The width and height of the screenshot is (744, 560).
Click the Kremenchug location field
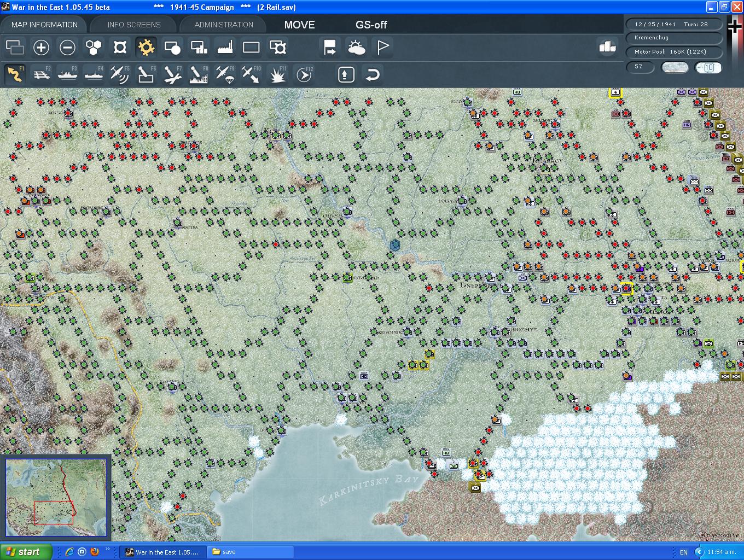coord(674,38)
